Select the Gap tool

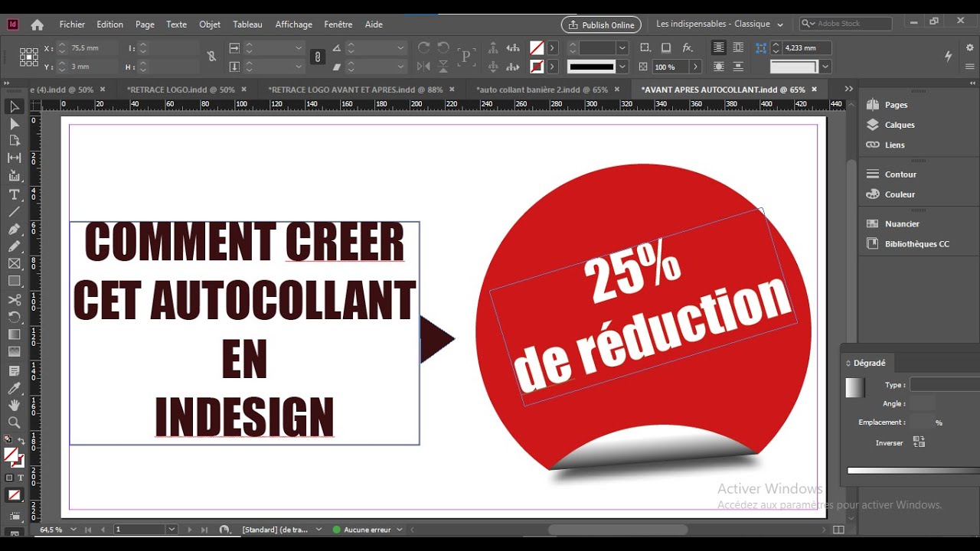[14, 158]
